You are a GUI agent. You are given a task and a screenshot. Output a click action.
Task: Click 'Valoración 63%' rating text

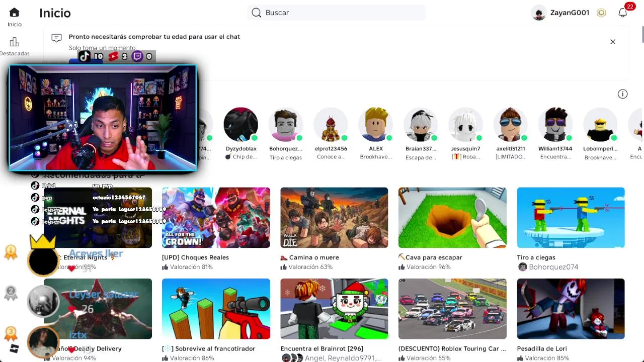[310, 267]
